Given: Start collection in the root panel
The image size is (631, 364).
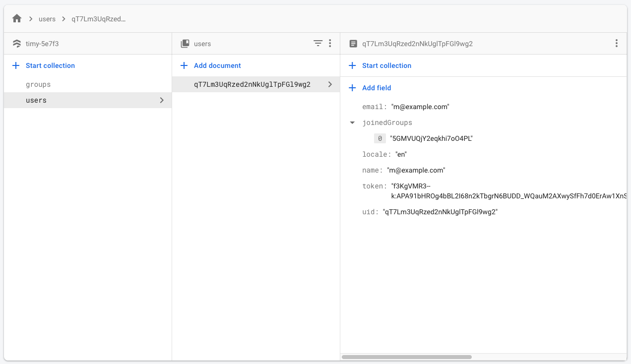Looking at the screenshot, I should (x=50, y=65).
